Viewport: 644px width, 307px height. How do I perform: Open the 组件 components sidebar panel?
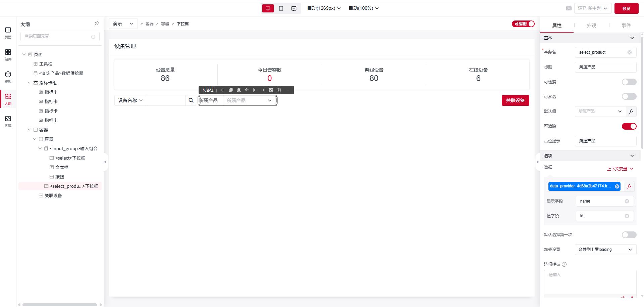tap(8, 54)
